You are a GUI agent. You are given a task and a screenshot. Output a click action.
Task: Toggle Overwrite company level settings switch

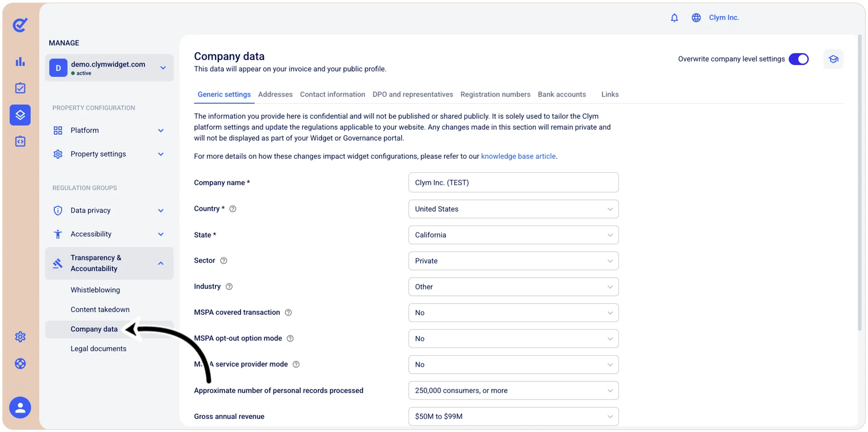click(x=799, y=59)
